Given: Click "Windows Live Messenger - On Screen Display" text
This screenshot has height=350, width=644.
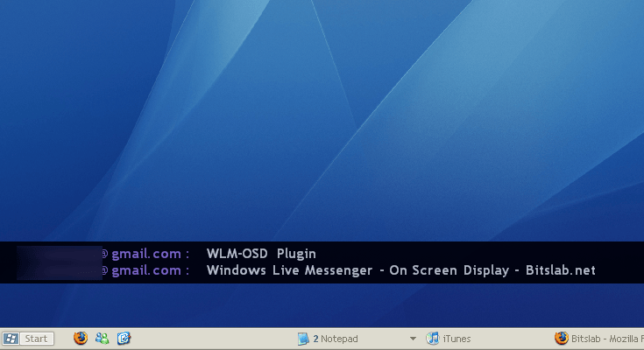Looking at the screenshot, I should click(x=357, y=270).
